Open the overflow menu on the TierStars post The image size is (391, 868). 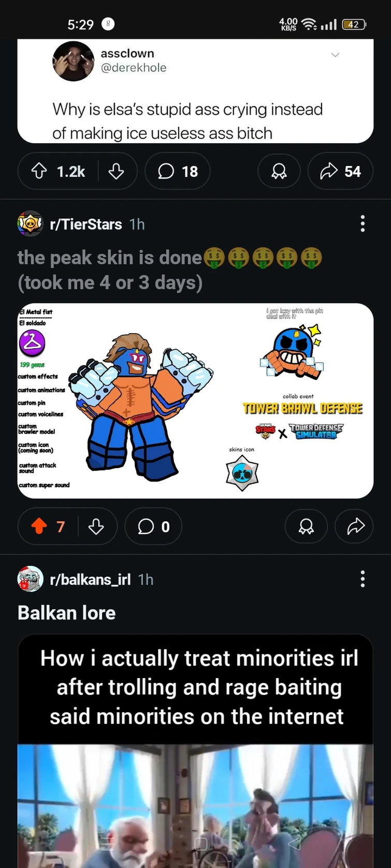[363, 223]
